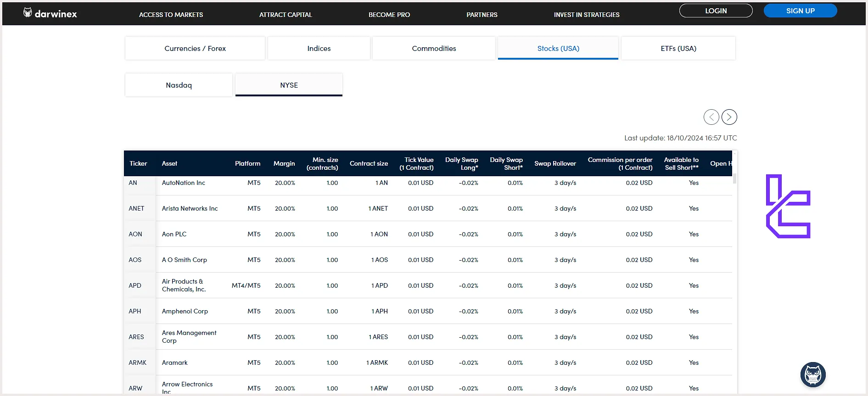Viewport: 868px width, 396px height.
Task: Click Arrow Electronics Inc asset name
Action: point(187,388)
